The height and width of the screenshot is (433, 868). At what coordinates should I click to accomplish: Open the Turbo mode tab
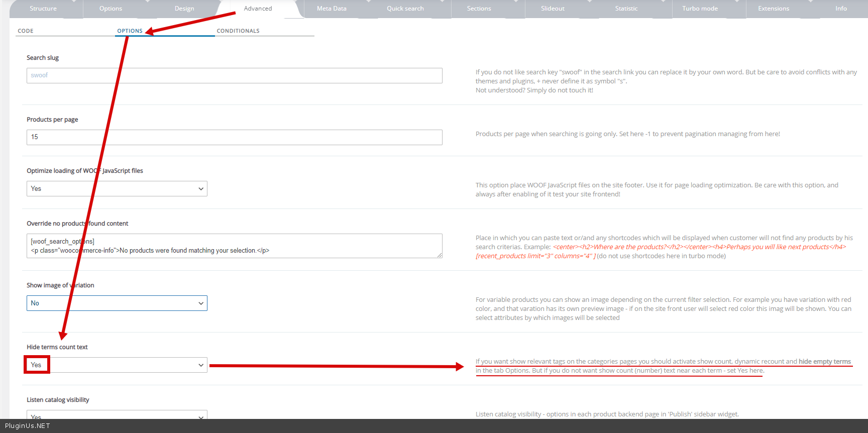coord(700,9)
